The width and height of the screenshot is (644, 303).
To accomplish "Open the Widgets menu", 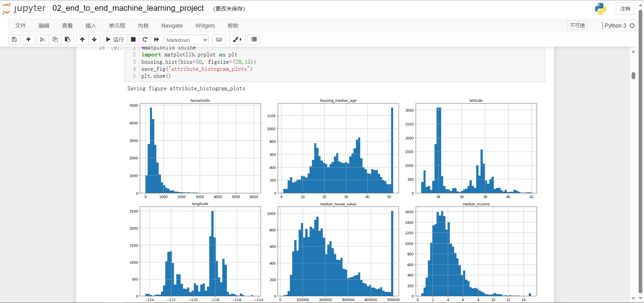I will (x=205, y=26).
